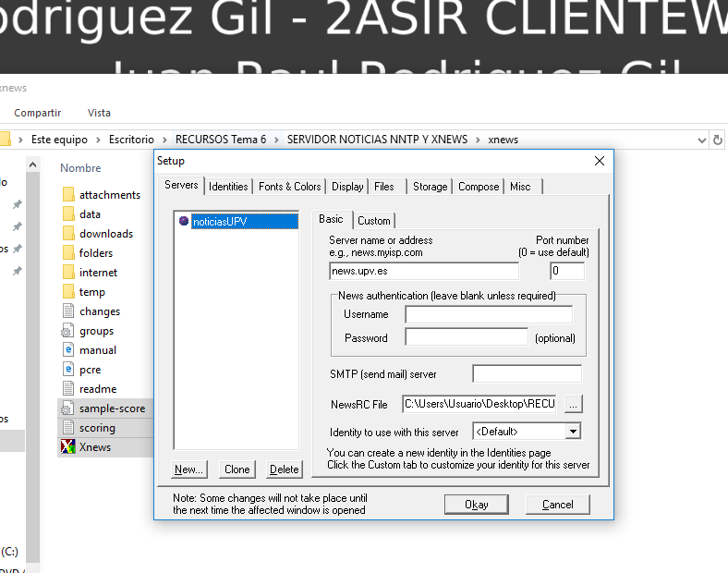Select the sample-score file icon

(x=67, y=408)
